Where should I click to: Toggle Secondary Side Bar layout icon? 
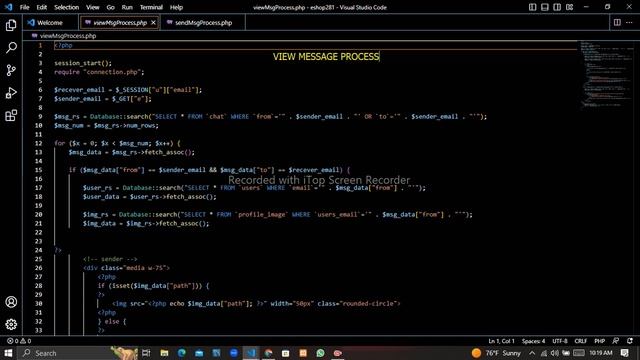click(557, 7)
